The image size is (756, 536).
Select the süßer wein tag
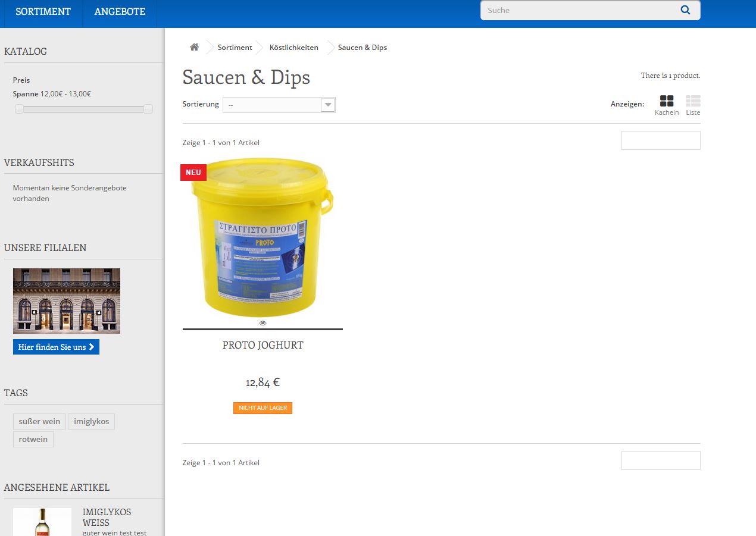[39, 421]
